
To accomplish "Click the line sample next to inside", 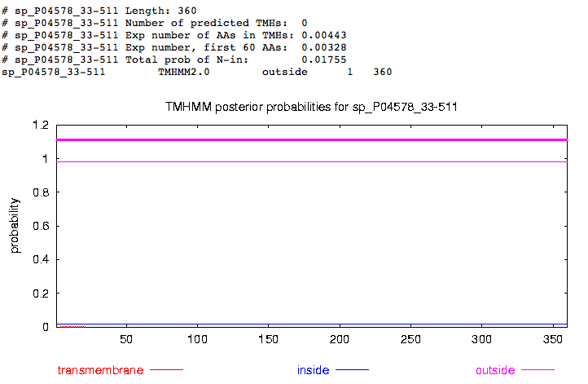I will [x=353, y=370].
